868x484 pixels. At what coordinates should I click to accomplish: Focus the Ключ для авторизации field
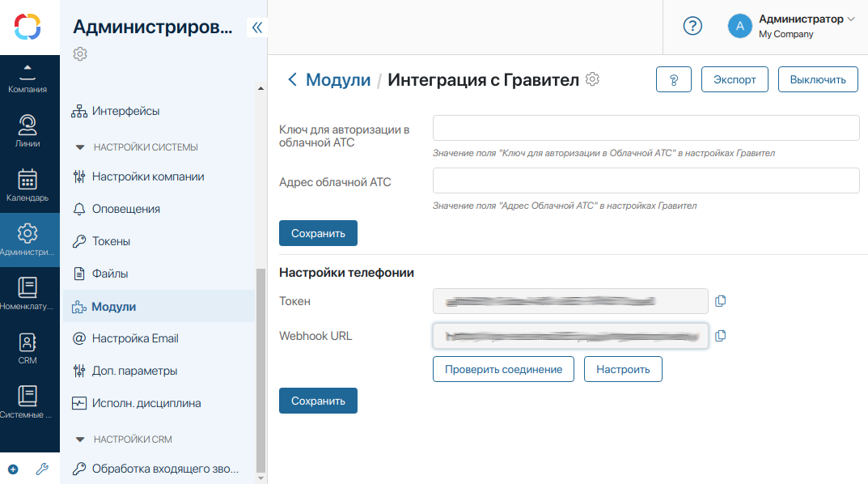646,128
